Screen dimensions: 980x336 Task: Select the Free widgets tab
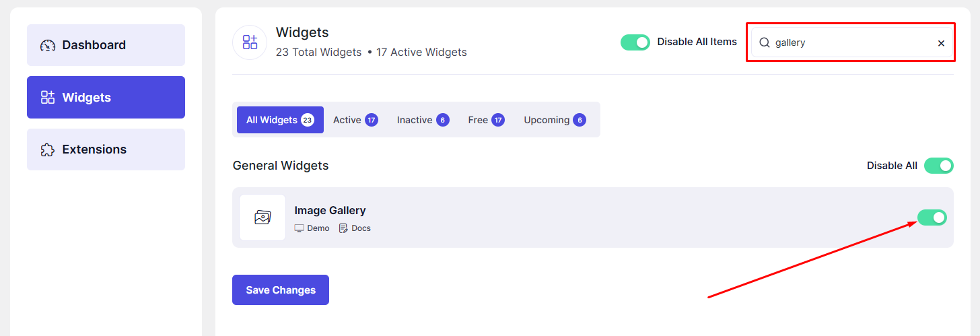pyautogui.click(x=485, y=120)
